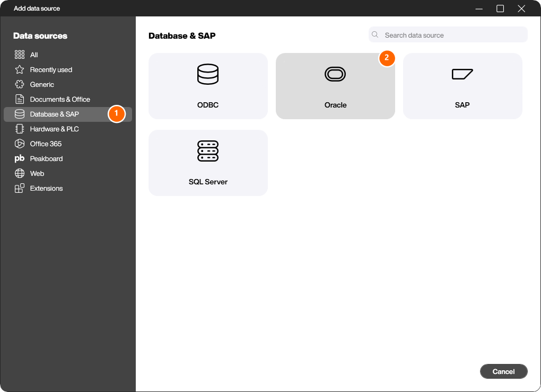Screen dimensions: 541x392
Task: Select the Database & SAP label
Action: coord(55,114)
